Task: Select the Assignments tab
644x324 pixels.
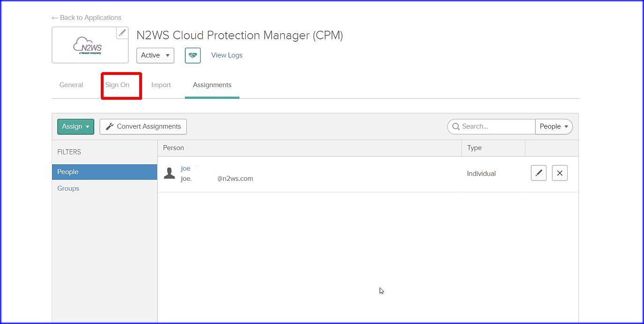Action: point(212,85)
